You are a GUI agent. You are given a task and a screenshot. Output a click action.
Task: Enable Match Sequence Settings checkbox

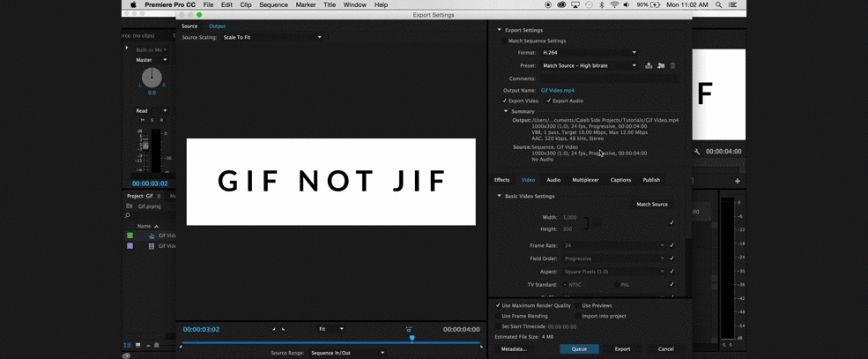pos(504,41)
